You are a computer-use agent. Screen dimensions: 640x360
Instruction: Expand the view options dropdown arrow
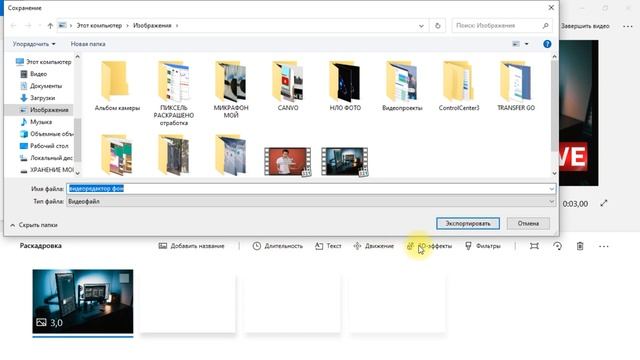(x=527, y=44)
